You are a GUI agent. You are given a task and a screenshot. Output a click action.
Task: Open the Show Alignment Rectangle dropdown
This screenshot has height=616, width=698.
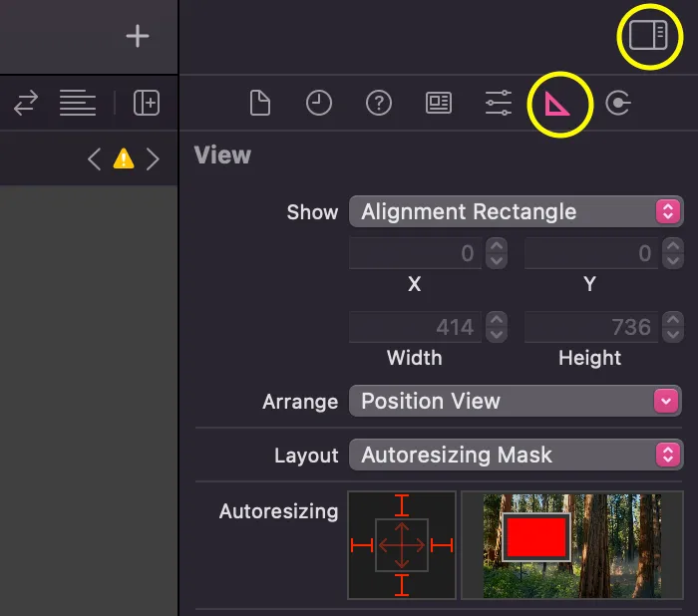point(516,211)
